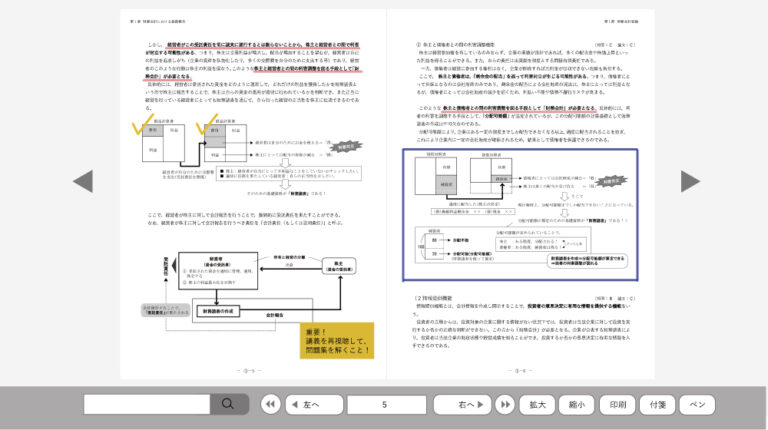Image resolution: width=768 pixels, height=430 pixels.
Task: Go to next spread with large right arrow
Action: [x=691, y=181]
